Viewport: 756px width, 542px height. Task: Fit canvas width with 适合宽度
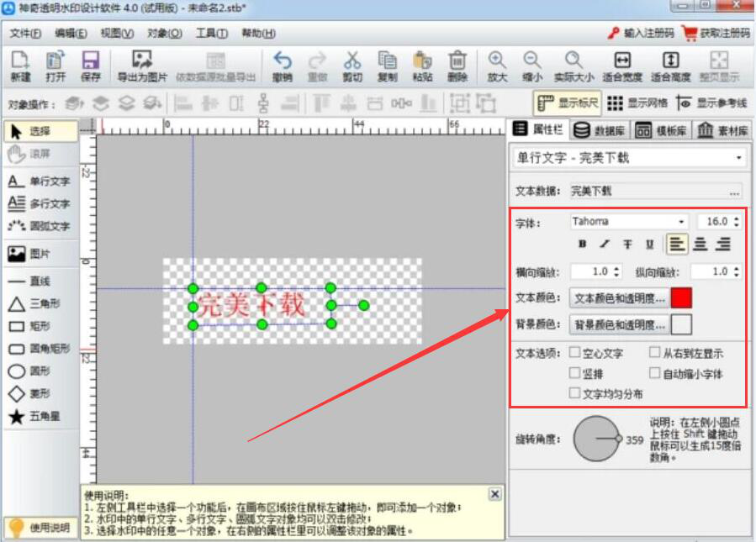click(x=622, y=66)
